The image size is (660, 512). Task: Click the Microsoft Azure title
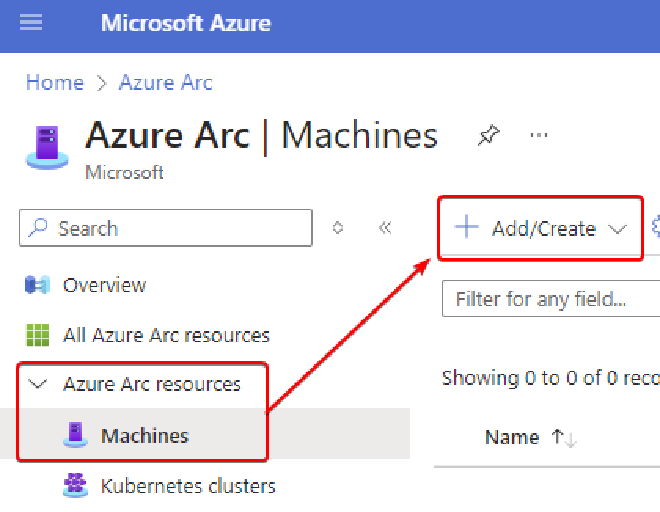[x=186, y=23]
